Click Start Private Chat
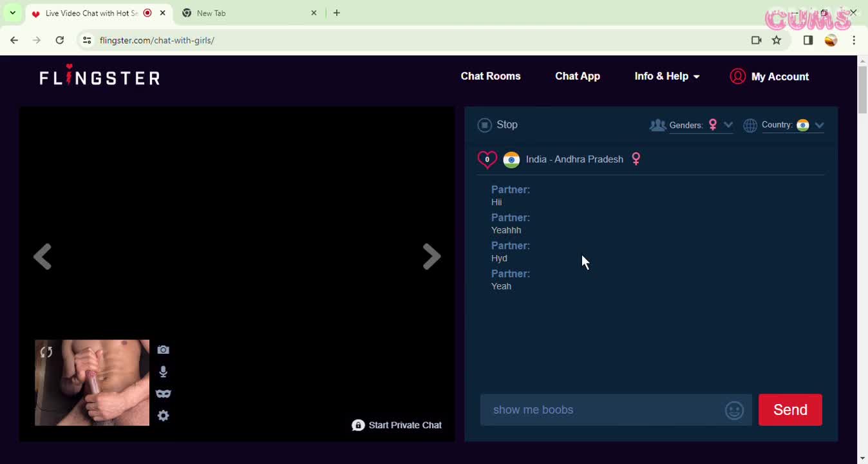This screenshot has height=464, width=868. point(397,425)
